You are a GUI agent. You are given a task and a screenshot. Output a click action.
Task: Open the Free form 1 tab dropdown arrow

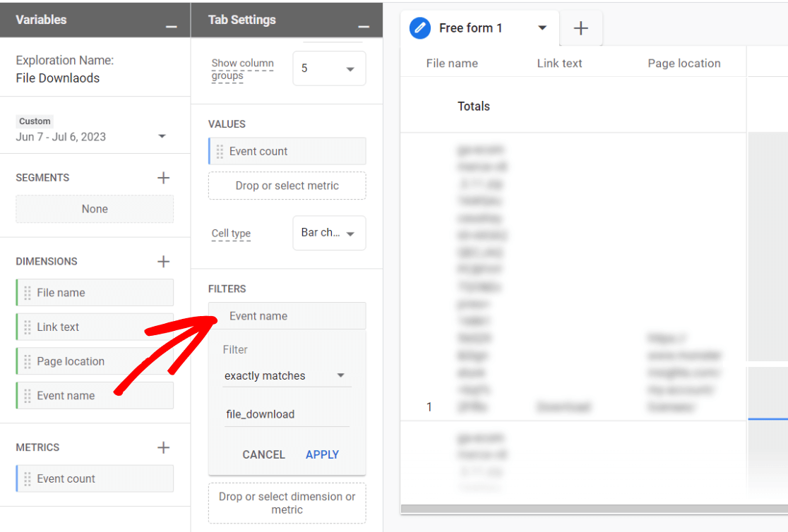click(542, 28)
